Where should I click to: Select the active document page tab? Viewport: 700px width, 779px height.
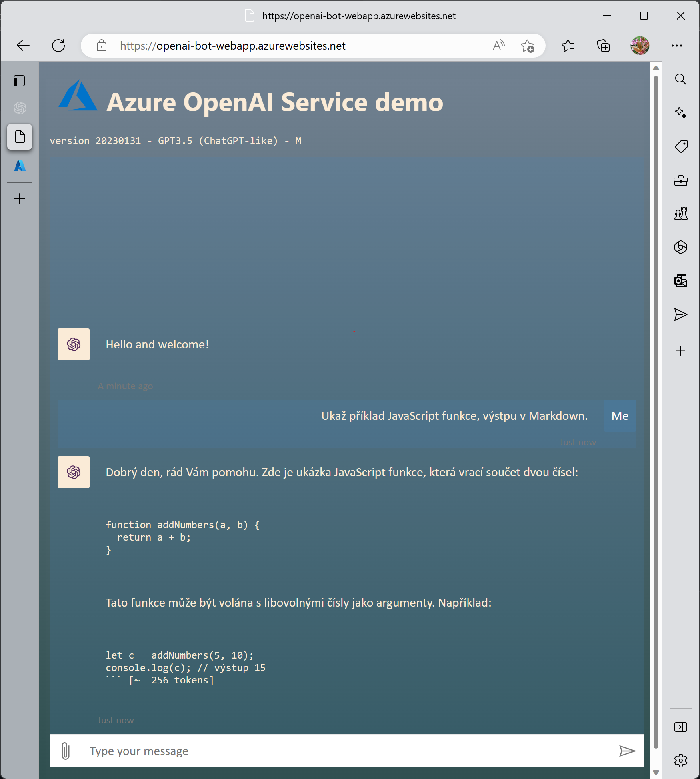point(20,137)
